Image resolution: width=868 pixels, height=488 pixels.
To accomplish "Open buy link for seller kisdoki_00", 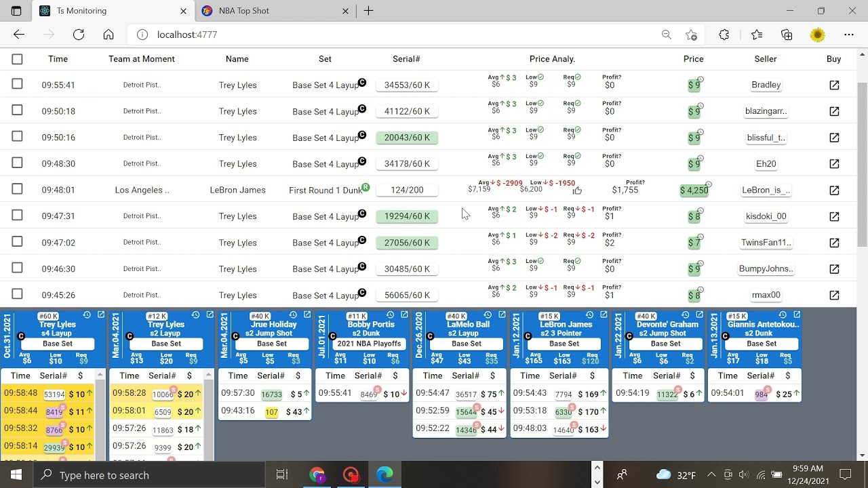I will tap(834, 216).
